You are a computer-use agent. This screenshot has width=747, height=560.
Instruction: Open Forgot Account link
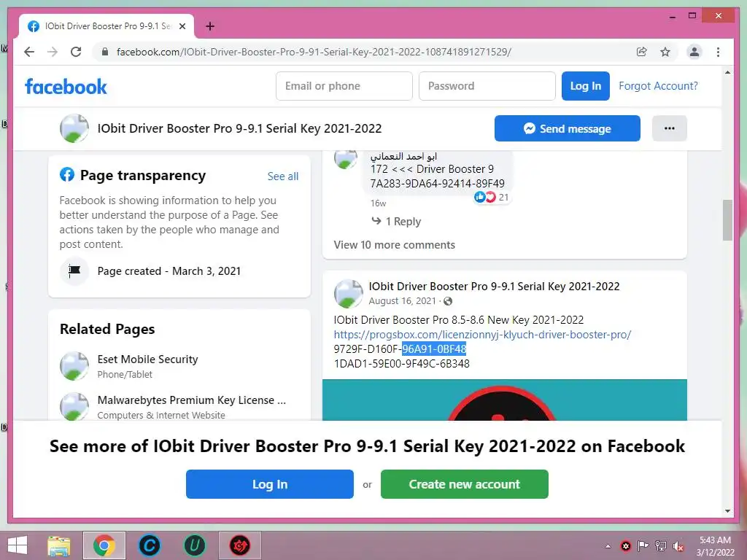coord(658,86)
